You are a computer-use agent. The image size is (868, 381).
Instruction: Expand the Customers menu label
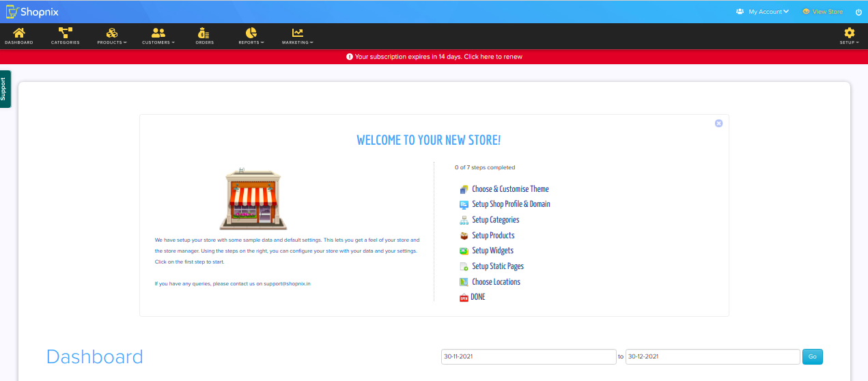158,42
